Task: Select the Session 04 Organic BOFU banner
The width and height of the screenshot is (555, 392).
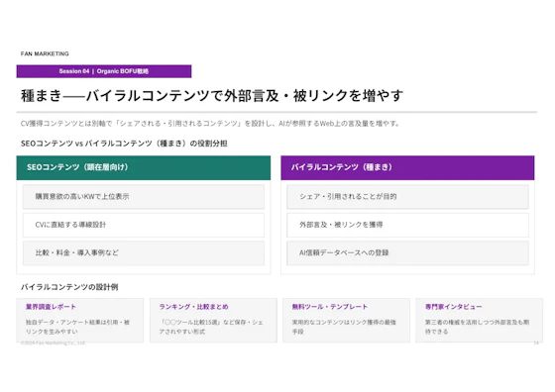Action: (104, 71)
